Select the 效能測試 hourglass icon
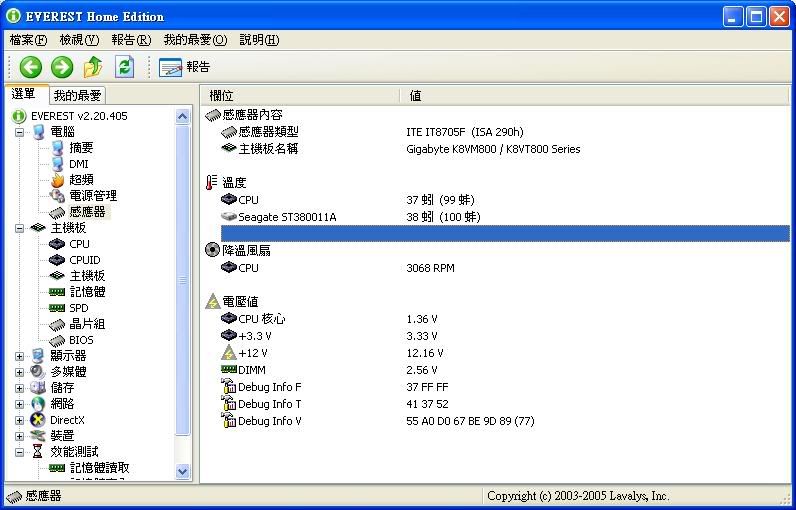796x510 pixels. [38, 452]
